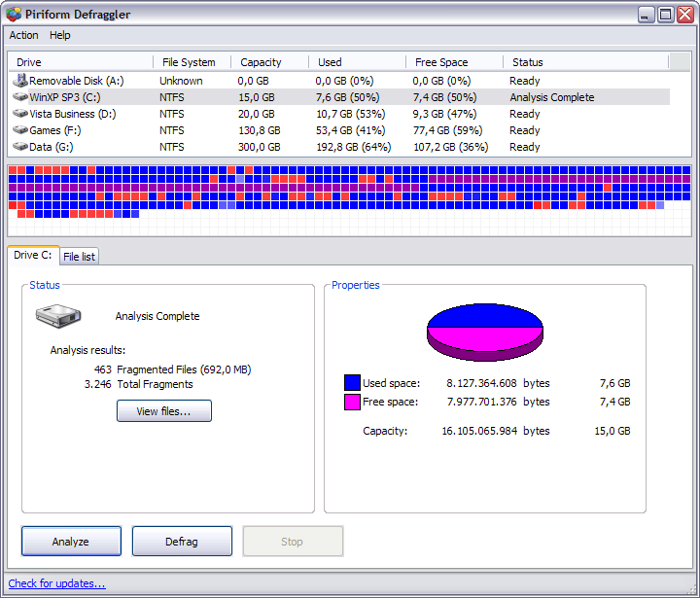Click the hard drive icon in Status panel
700x598 pixels.
click(x=58, y=316)
